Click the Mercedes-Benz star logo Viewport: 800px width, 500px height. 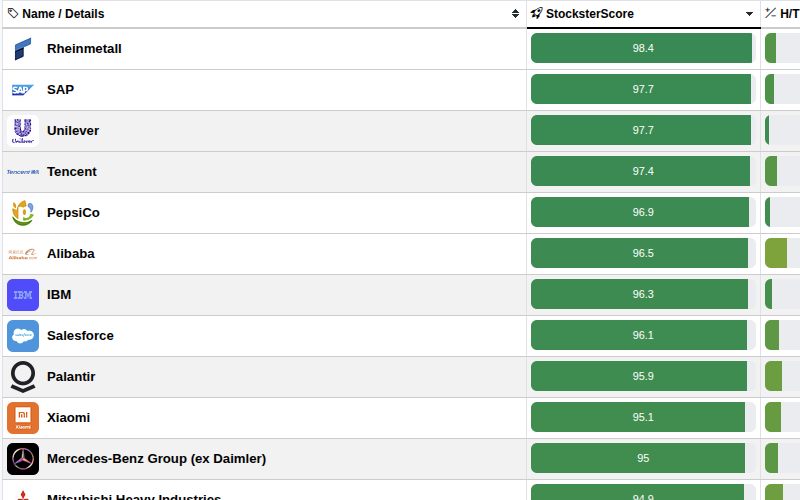coord(23,459)
